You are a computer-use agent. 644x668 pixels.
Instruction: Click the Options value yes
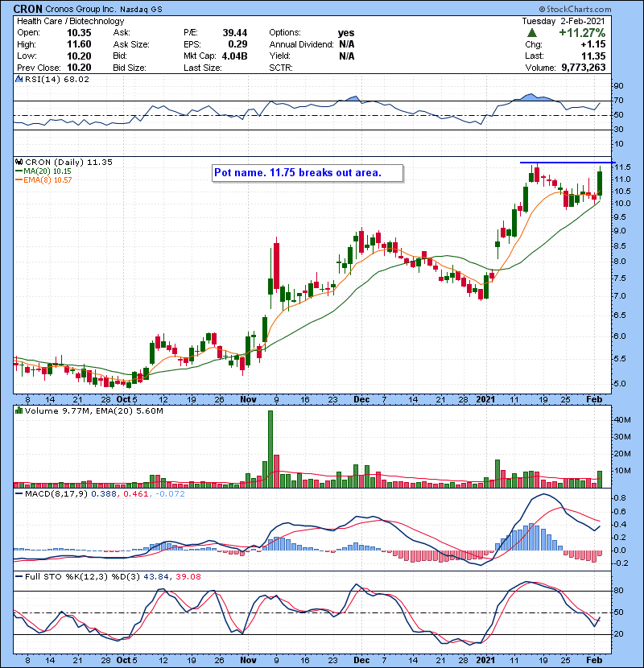point(346,33)
